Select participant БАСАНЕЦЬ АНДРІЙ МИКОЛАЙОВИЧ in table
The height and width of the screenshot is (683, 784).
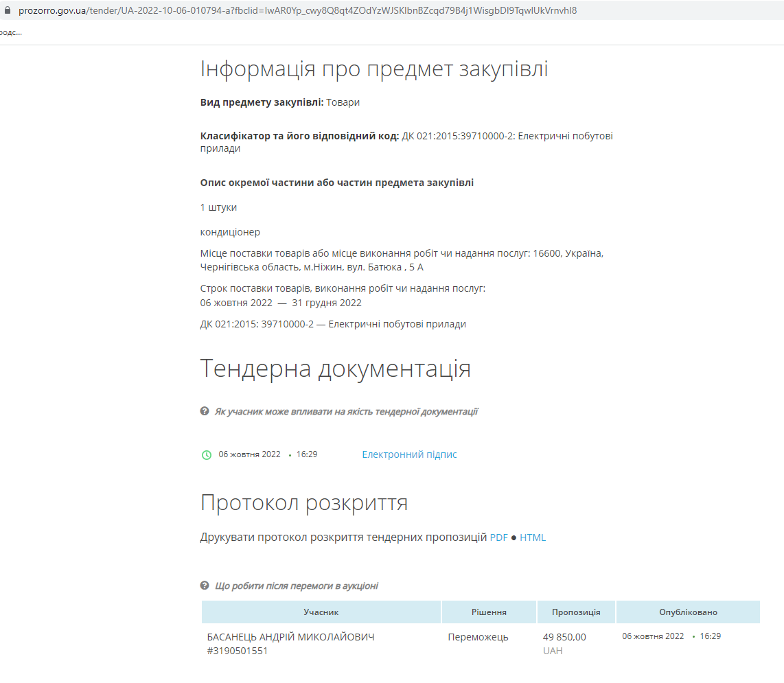pos(290,637)
